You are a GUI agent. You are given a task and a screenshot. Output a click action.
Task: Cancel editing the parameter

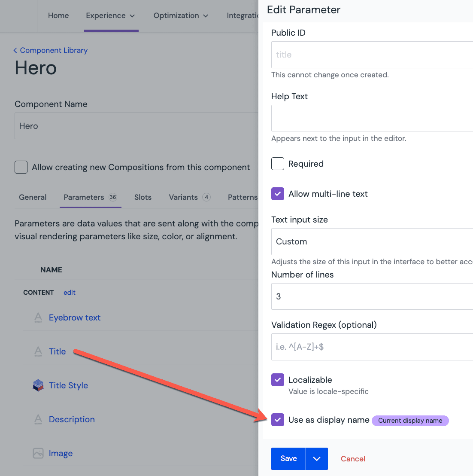pos(353,459)
